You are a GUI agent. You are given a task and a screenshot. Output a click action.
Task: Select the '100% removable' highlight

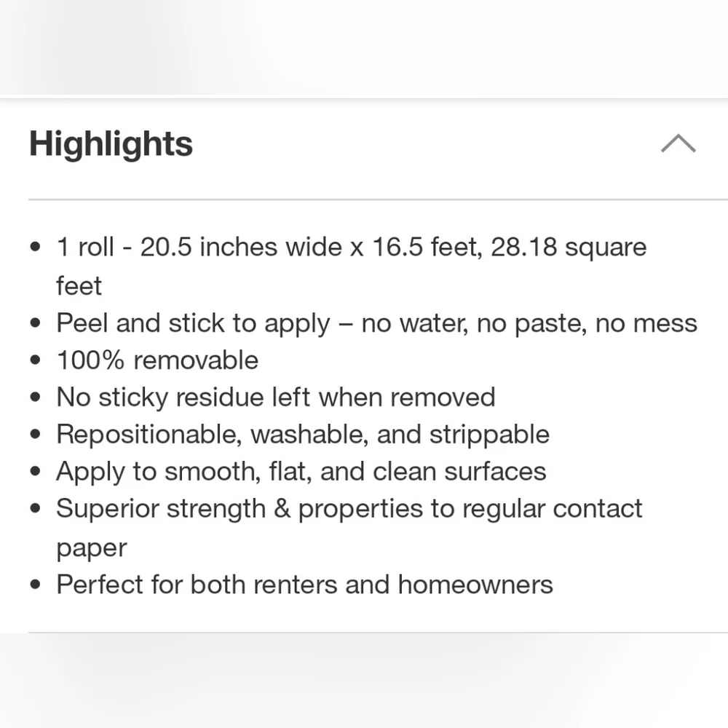[157, 360]
